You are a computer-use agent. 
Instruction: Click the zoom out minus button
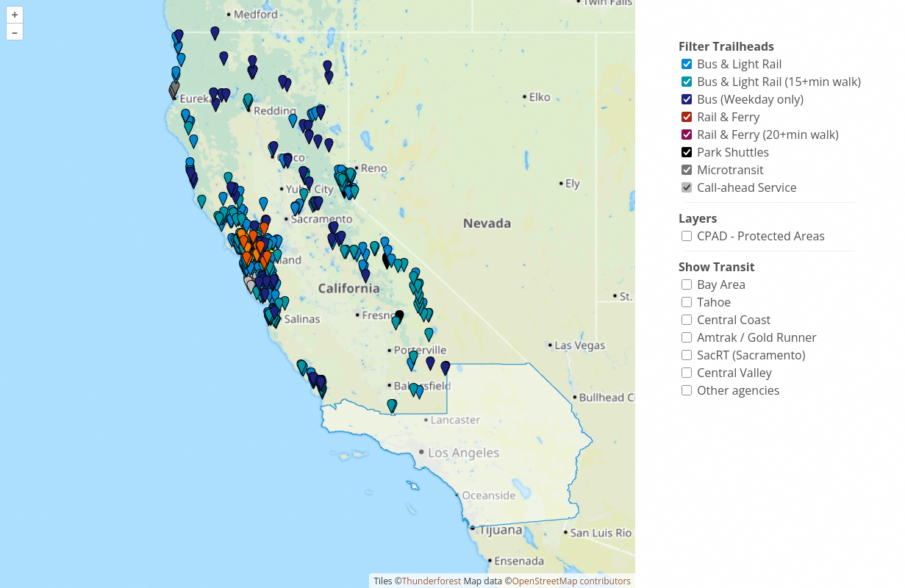(15, 32)
